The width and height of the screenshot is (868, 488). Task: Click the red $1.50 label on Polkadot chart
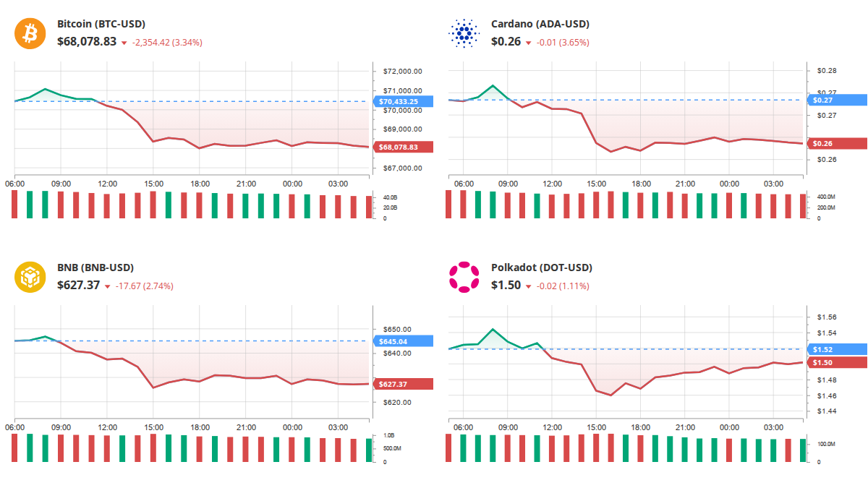(x=837, y=363)
